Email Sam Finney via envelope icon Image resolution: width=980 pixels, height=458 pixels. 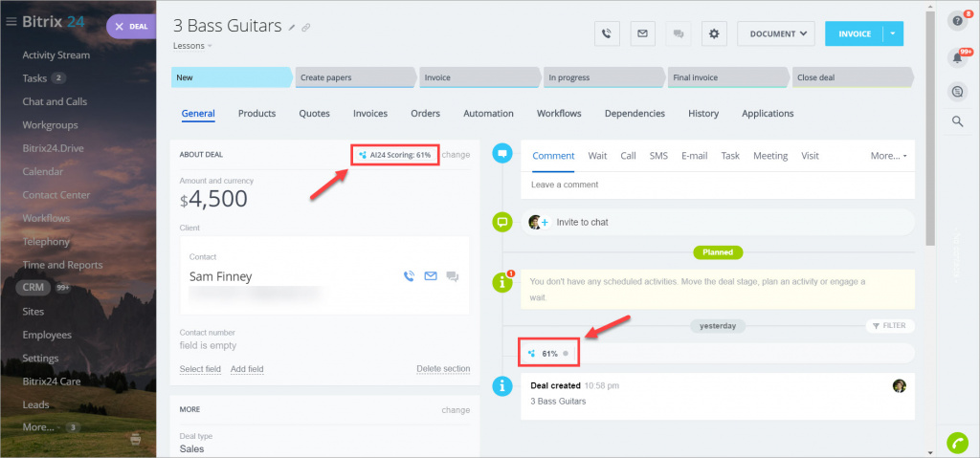[431, 275]
